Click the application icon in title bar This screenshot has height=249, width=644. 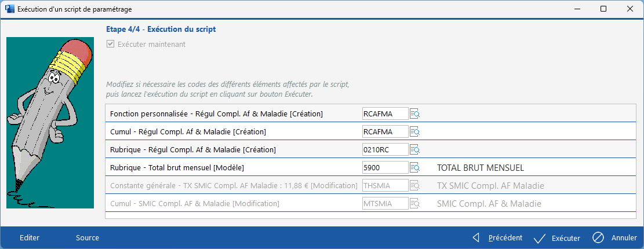coord(9,9)
